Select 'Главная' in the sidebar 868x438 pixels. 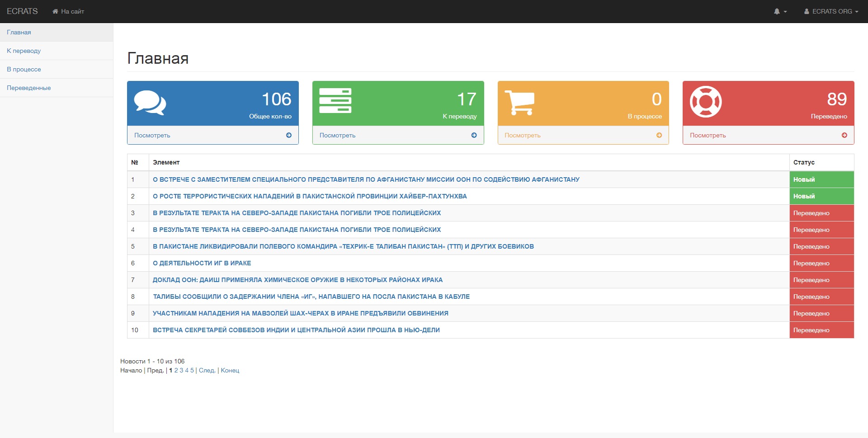point(57,32)
